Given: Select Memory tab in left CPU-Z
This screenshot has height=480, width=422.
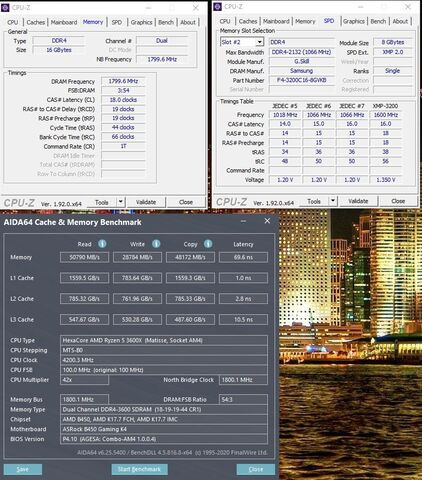Looking at the screenshot, I should pyautogui.click(x=93, y=22).
